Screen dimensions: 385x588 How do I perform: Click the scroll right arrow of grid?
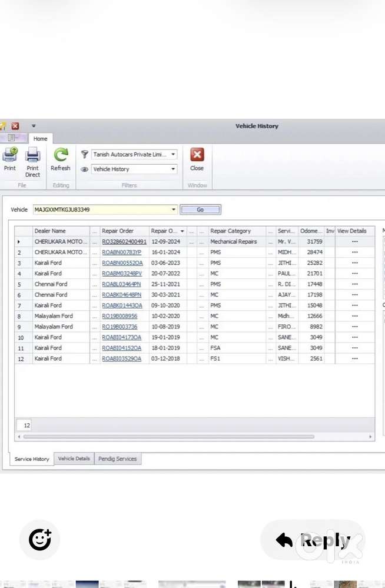click(370, 437)
